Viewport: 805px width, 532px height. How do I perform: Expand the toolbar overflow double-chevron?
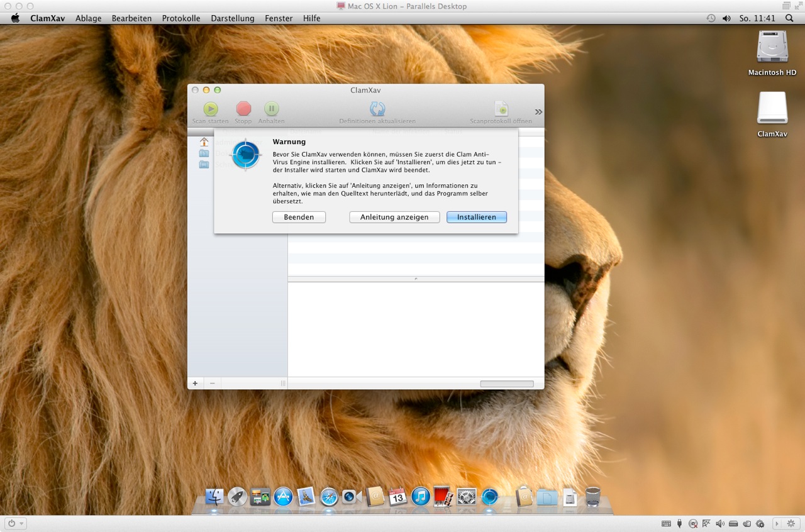pos(538,112)
